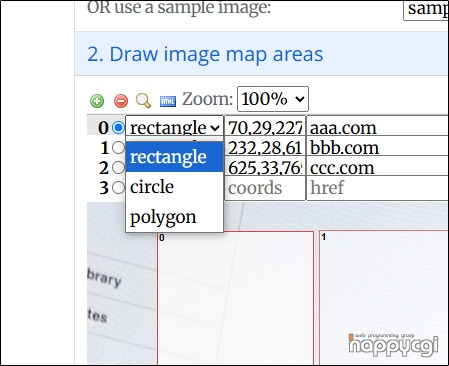Click the empty coords field in row 3
The height and width of the screenshot is (366, 449).
pos(265,188)
